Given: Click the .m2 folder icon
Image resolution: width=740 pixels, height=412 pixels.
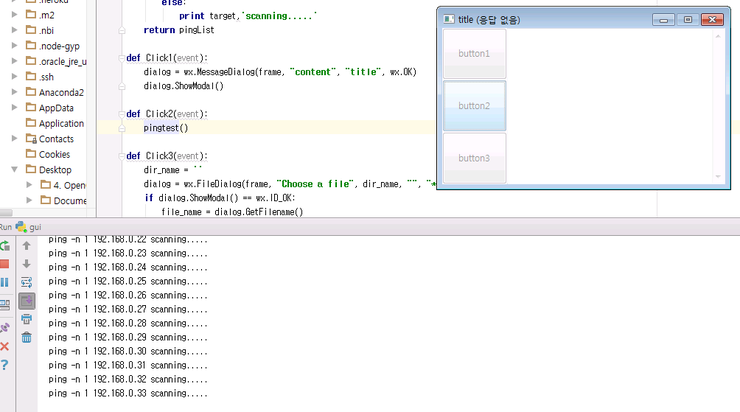Looking at the screenshot, I should click(x=31, y=14).
